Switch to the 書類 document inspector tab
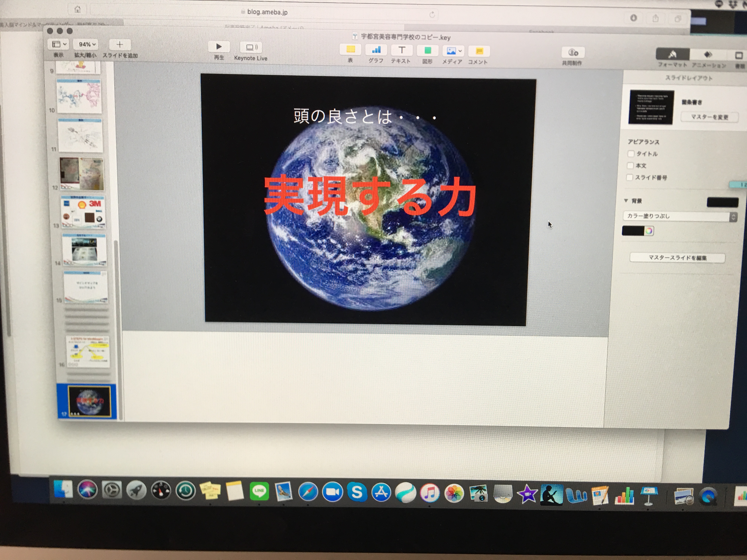Viewport: 747px width, 560px height. (738, 55)
